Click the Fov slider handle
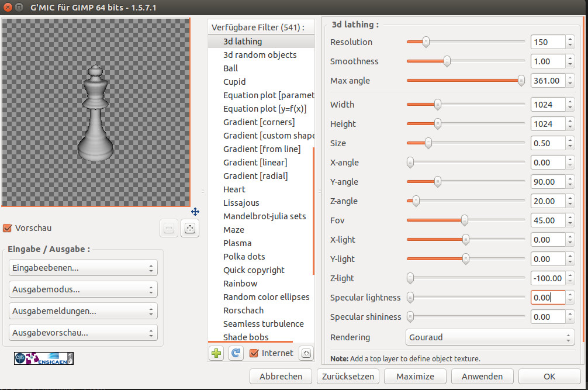Screen dimensions: 588x390 click(465, 220)
